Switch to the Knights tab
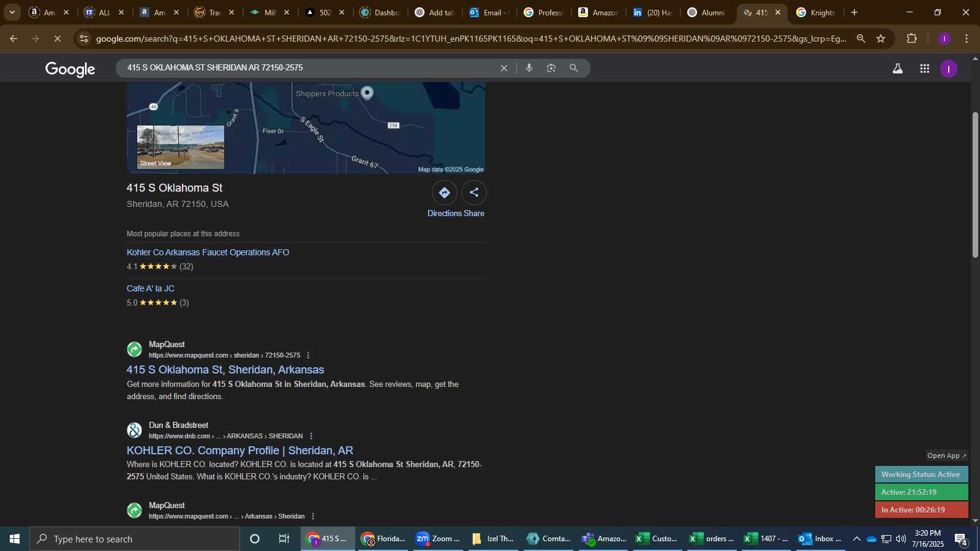The width and height of the screenshot is (980, 551). coord(816,12)
